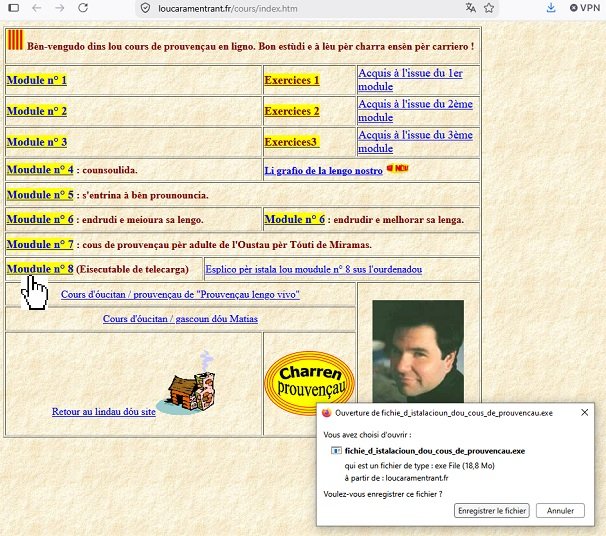The width and height of the screenshot is (606, 536).
Task: Click Annuler button in download dialog
Action: tap(560, 510)
